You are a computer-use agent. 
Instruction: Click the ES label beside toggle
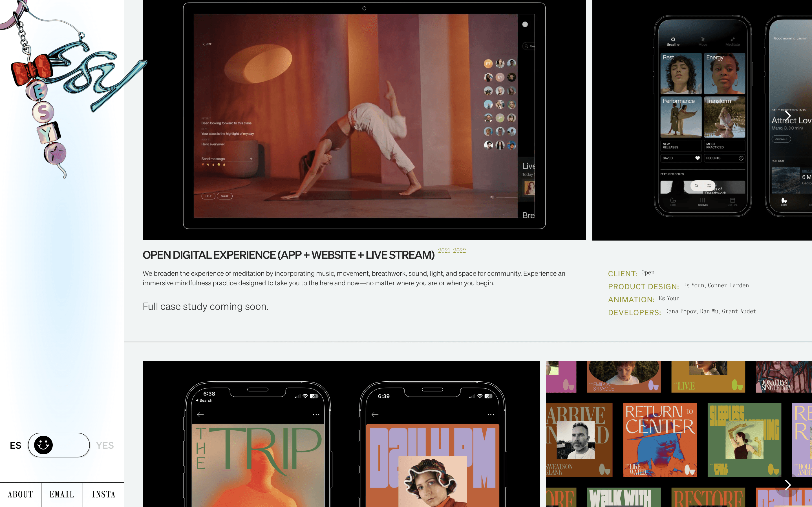(x=16, y=445)
